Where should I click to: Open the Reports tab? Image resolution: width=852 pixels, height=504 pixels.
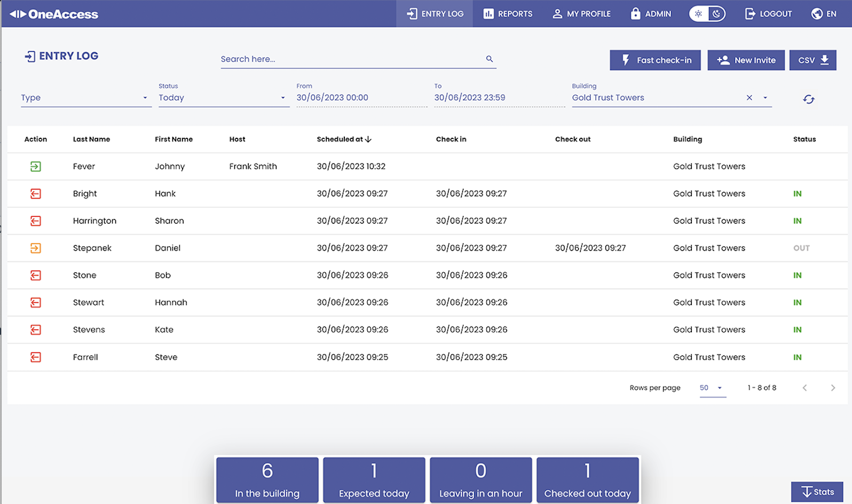click(x=508, y=14)
